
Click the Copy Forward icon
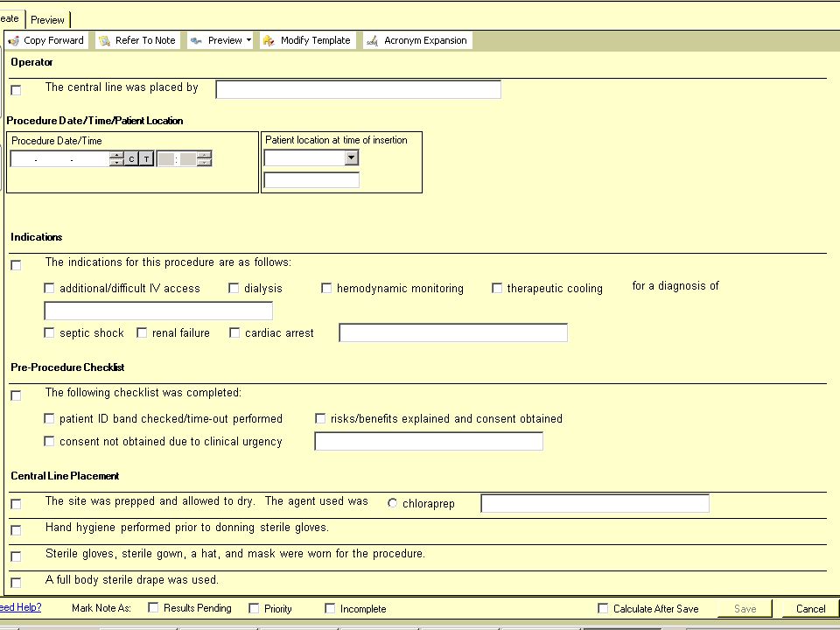14,41
